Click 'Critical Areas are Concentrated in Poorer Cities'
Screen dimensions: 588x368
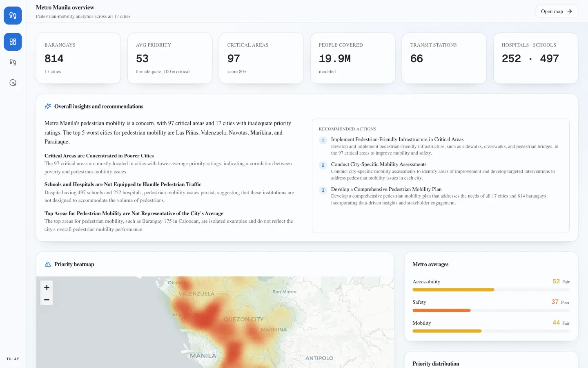99,156
